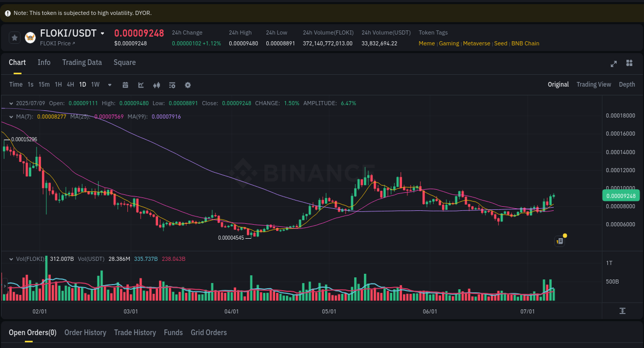Click the Meme token tag
The width and height of the screenshot is (644, 348).
pos(427,43)
